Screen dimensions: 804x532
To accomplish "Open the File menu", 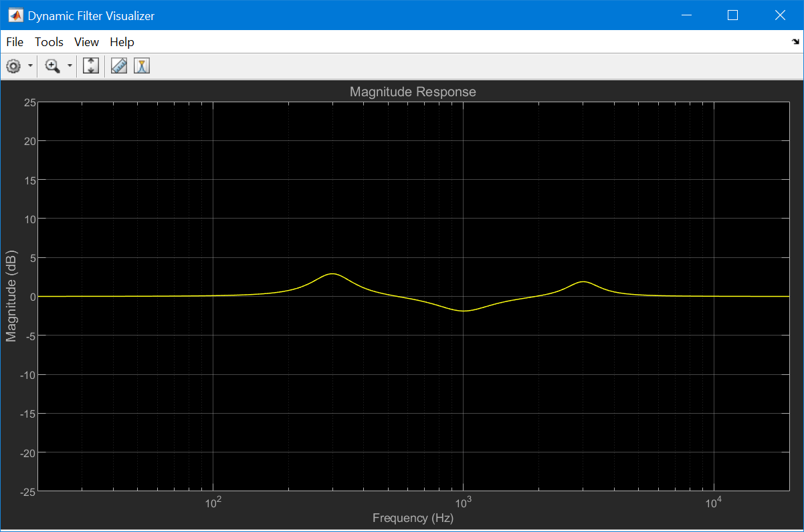I will (15, 42).
